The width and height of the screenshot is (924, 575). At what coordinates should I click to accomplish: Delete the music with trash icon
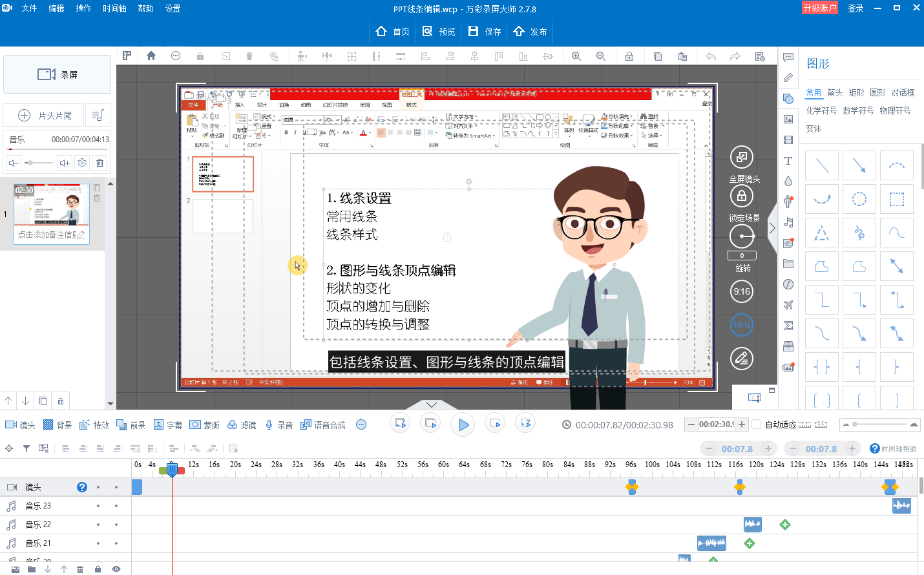tap(100, 163)
